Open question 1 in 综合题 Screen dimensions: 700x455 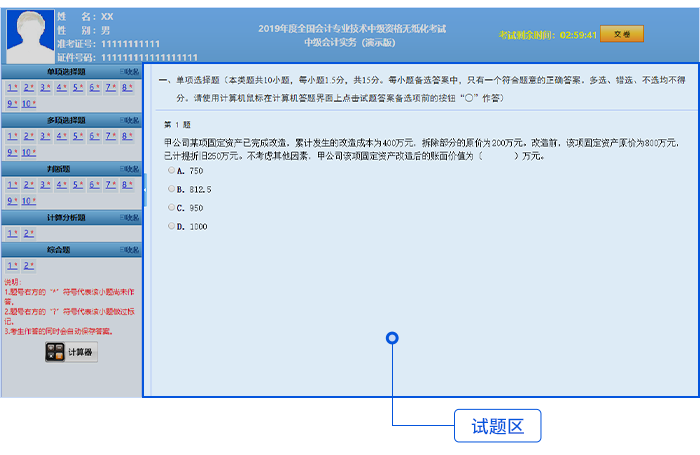12,265
